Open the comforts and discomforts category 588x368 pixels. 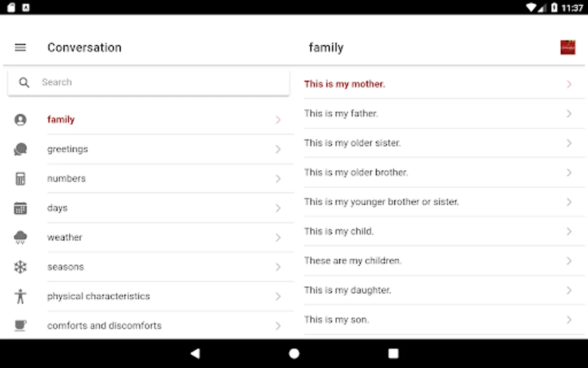click(x=105, y=325)
